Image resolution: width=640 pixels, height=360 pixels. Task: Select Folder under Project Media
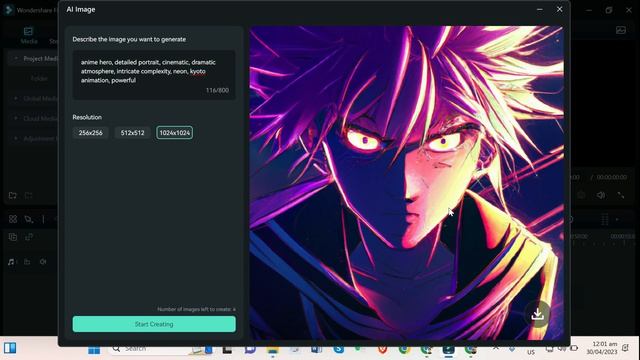[39, 78]
